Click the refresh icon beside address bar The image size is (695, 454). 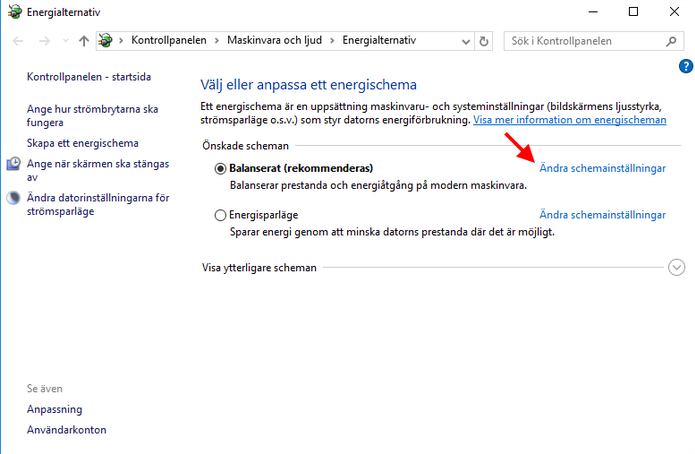pos(484,41)
